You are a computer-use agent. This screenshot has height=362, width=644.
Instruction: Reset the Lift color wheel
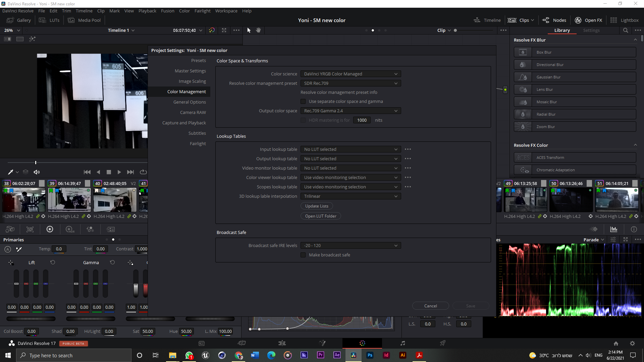tap(53, 262)
